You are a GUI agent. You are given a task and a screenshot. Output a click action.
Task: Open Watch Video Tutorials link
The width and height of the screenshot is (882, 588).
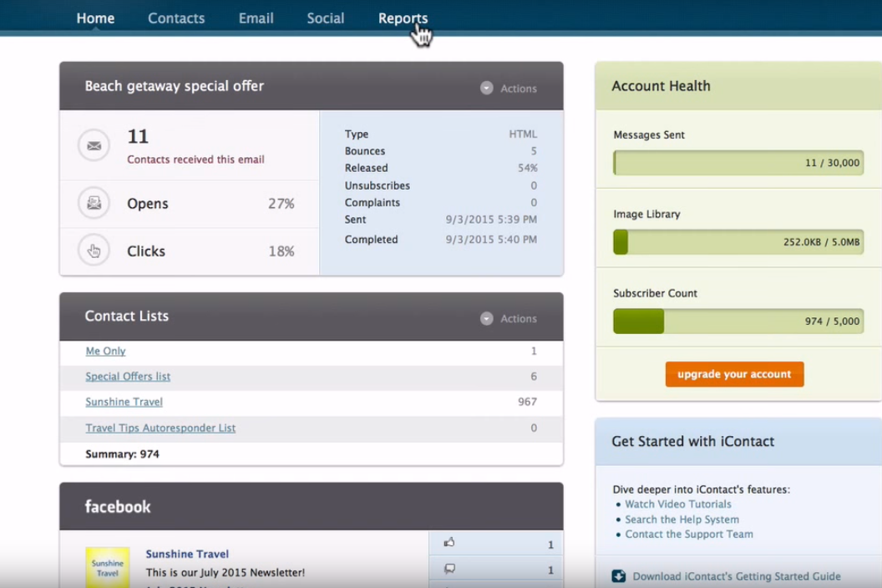tap(678, 504)
